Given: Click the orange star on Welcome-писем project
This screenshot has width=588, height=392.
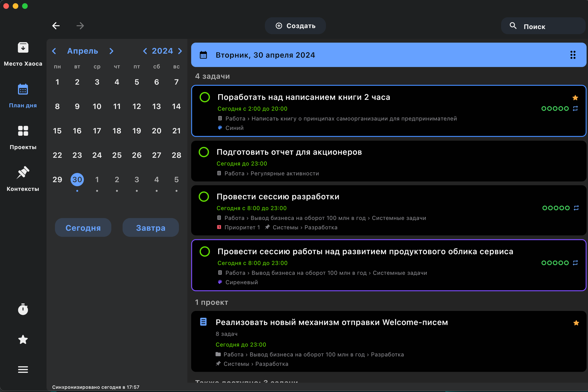Looking at the screenshot, I should [576, 323].
